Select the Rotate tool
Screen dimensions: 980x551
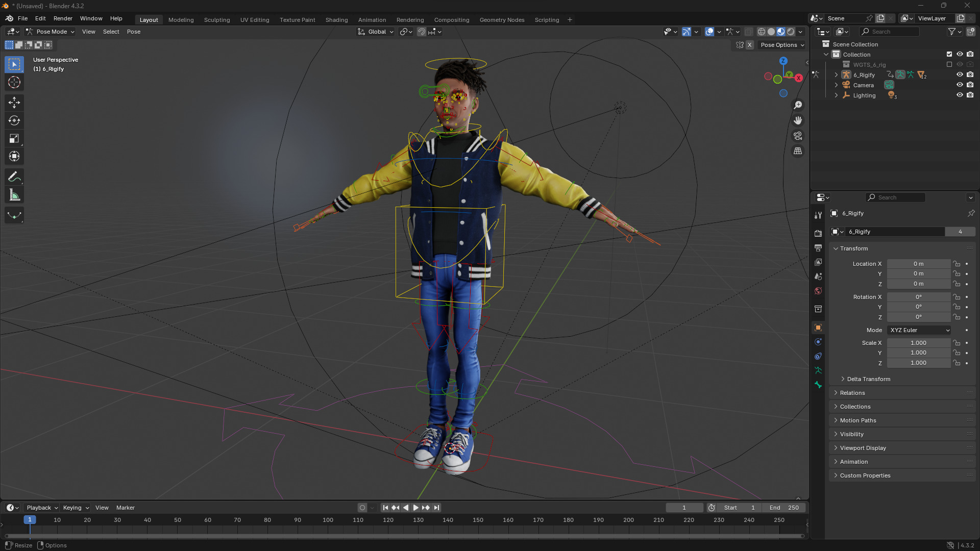coord(14,120)
